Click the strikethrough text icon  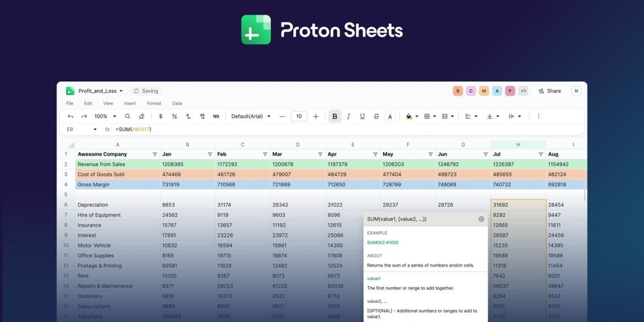tap(376, 116)
